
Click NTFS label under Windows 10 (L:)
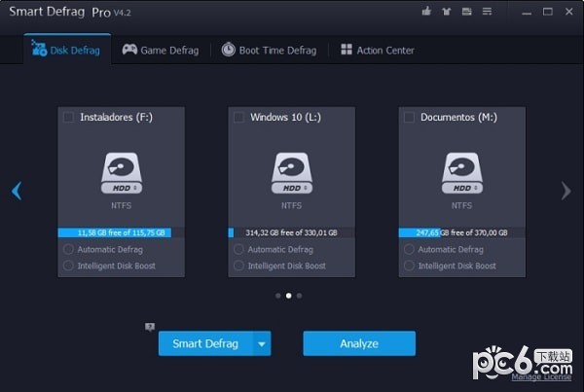pyautogui.click(x=291, y=205)
